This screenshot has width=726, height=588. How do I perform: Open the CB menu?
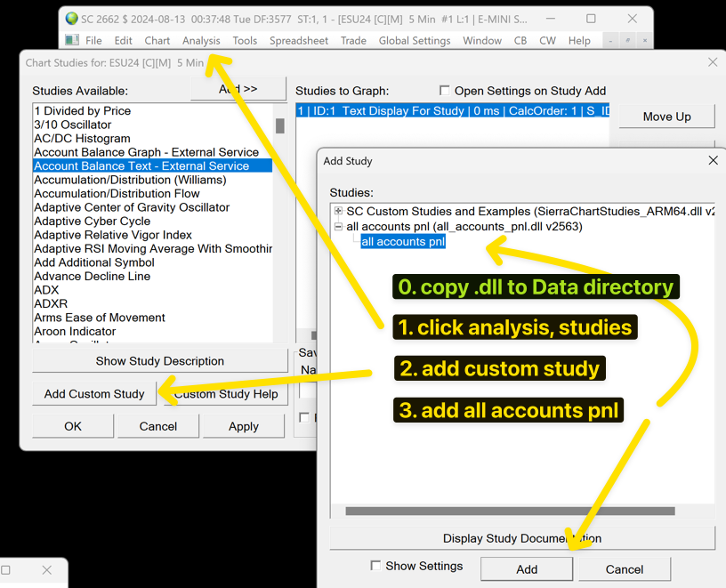coord(520,41)
